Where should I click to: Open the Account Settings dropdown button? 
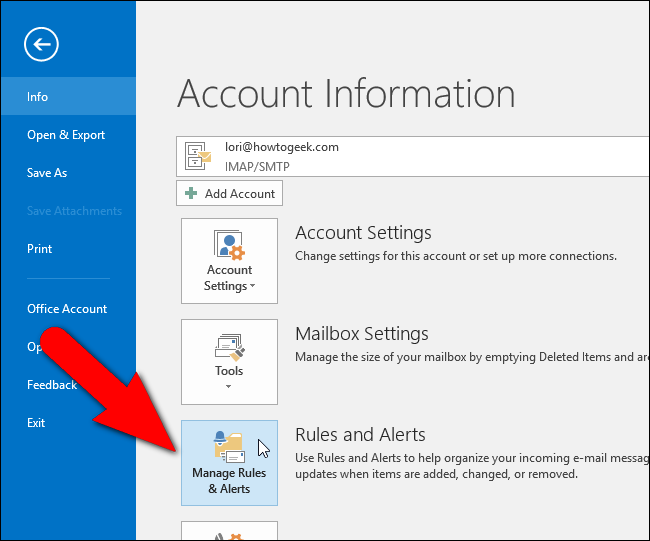pos(229,261)
